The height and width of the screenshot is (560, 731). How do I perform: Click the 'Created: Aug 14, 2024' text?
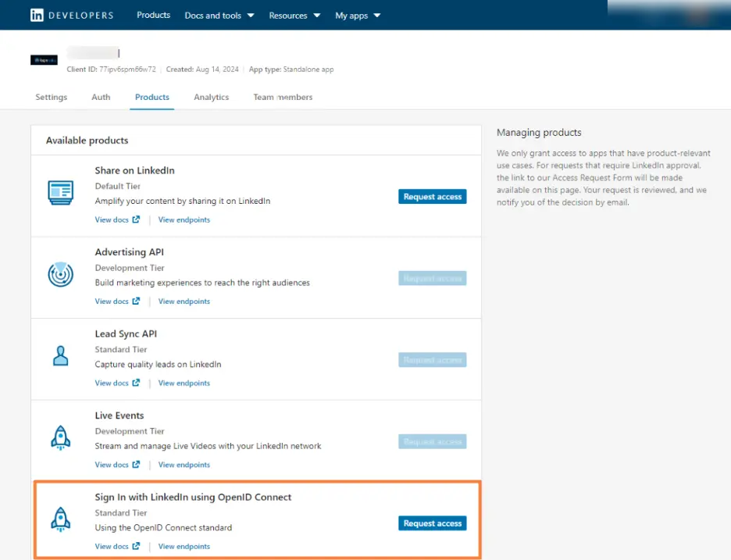201,69
